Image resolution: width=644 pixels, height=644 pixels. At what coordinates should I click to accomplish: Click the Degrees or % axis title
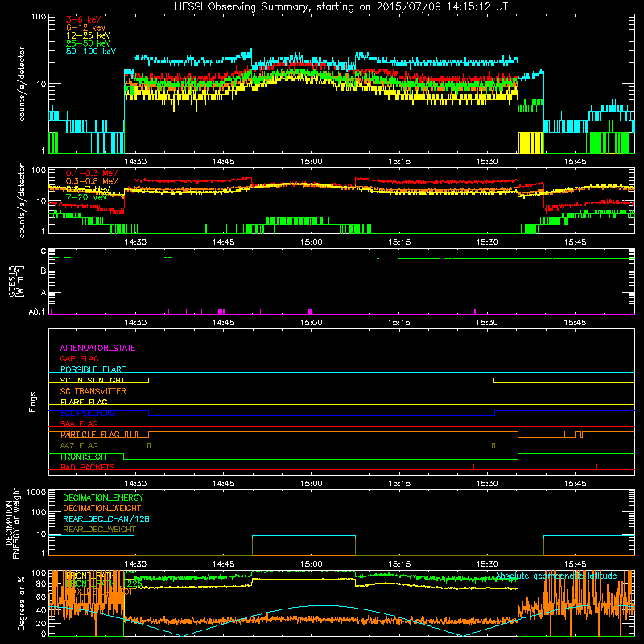21,603
